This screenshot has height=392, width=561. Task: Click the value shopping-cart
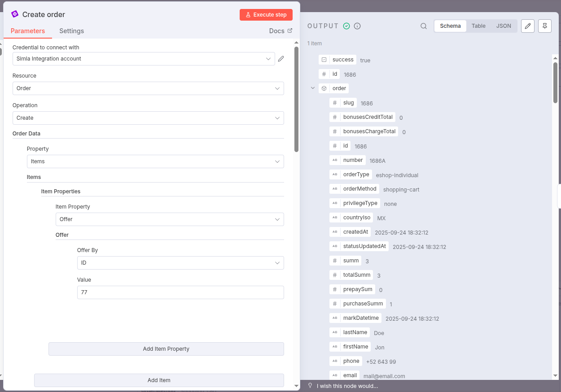(401, 190)
